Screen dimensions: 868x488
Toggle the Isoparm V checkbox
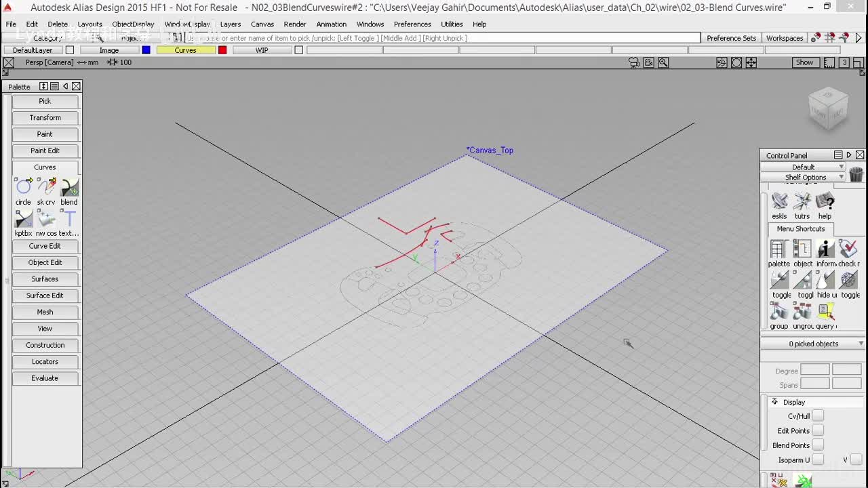pos(856,460)
